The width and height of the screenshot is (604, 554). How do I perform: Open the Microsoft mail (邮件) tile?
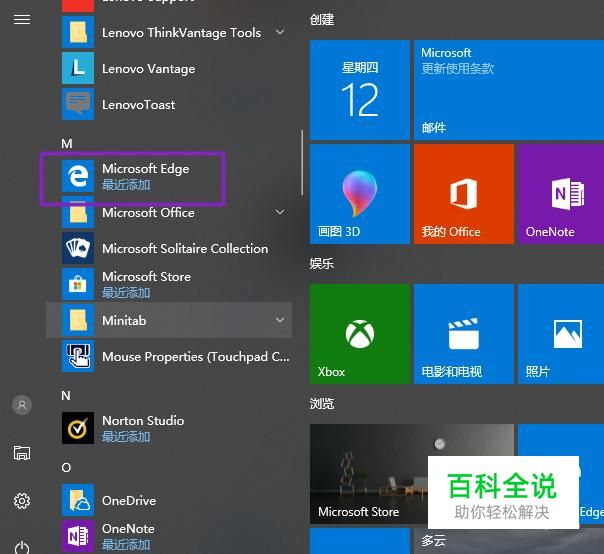(x=509, y=90)
